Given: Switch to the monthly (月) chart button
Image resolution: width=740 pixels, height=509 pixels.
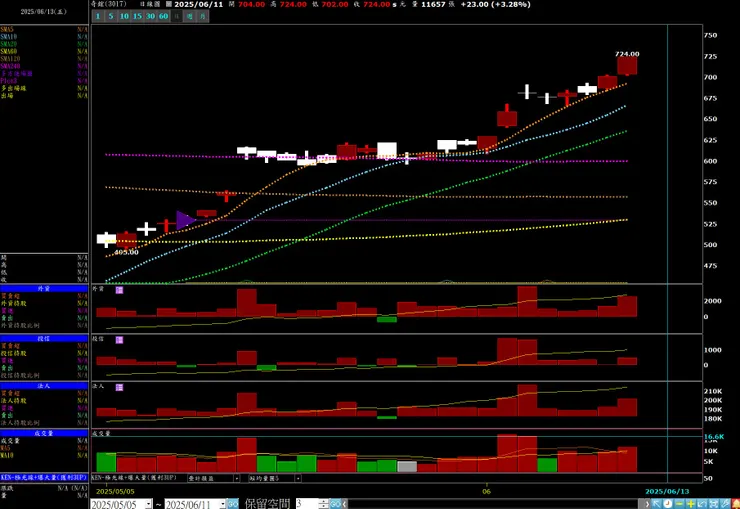Looking at the screenshot, I should (202, 16).
